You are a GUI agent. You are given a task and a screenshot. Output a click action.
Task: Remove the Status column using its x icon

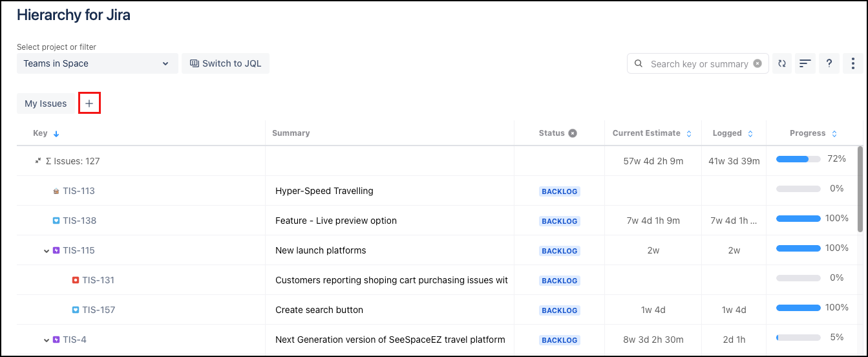point(573,133)
